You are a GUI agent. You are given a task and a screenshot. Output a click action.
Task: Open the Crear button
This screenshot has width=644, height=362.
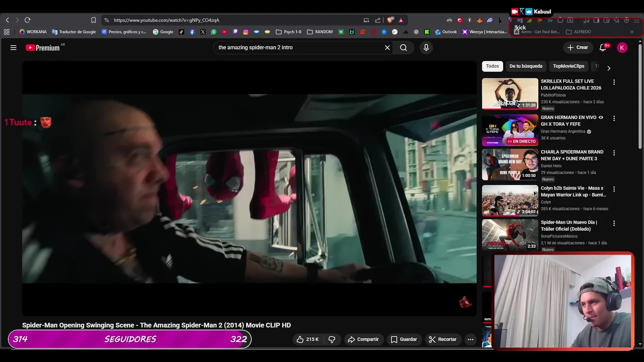pos(577,47)
